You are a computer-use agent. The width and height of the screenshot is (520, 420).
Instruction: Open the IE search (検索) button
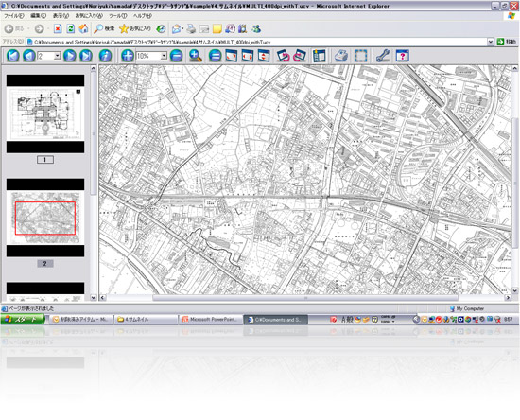tap(104, 29)
